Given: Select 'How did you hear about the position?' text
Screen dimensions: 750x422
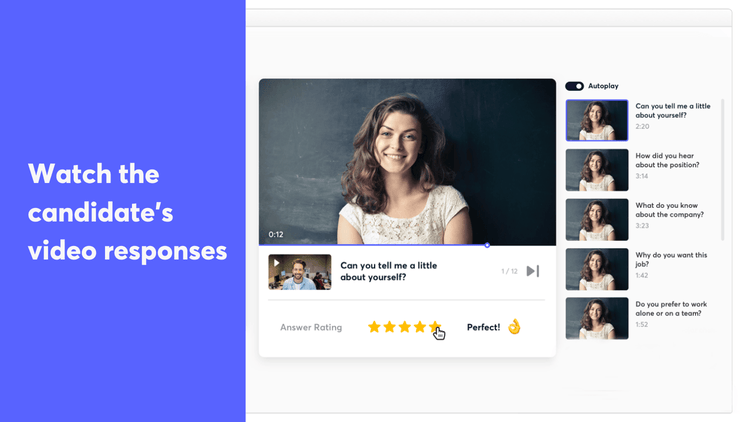Looking at the screenshot, I should [x=667, y=160].
